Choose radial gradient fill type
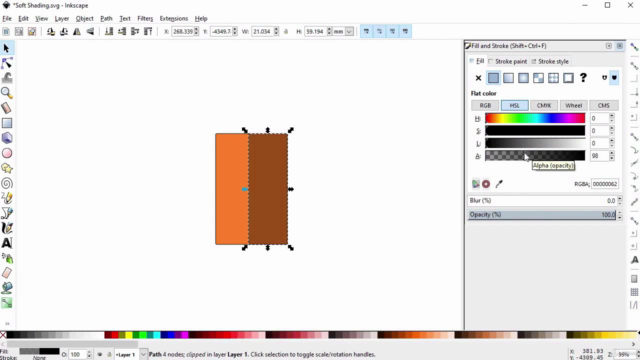640x360 pixels. pyautogui.click(x=523, y=78)
